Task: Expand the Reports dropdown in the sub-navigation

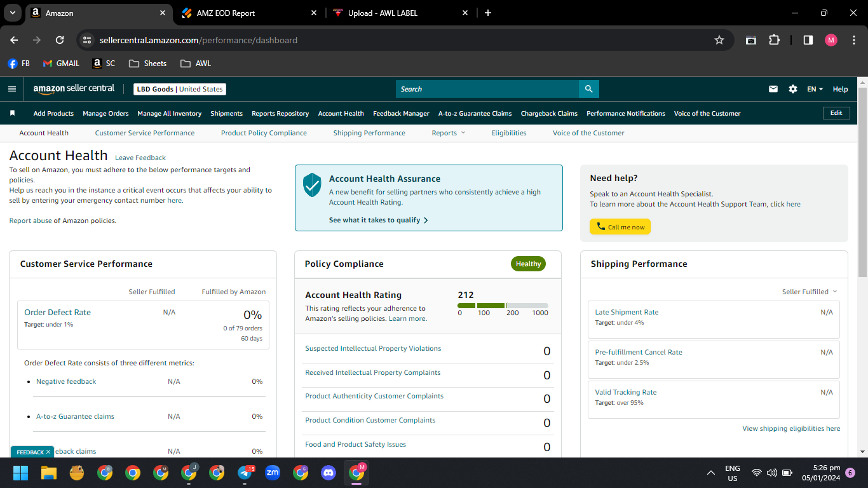Action: coord(449,133)
